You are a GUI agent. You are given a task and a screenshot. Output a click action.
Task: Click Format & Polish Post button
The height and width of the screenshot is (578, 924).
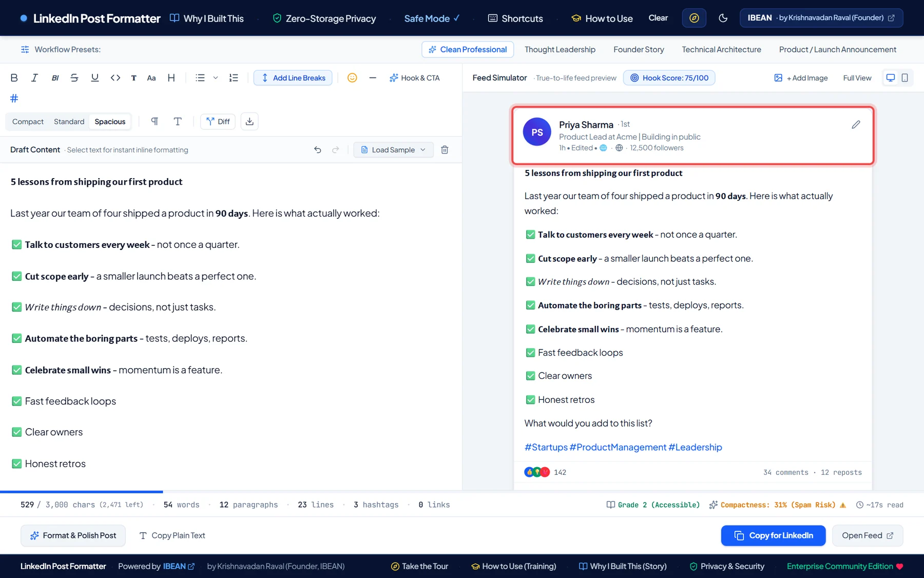pos(73,535)
